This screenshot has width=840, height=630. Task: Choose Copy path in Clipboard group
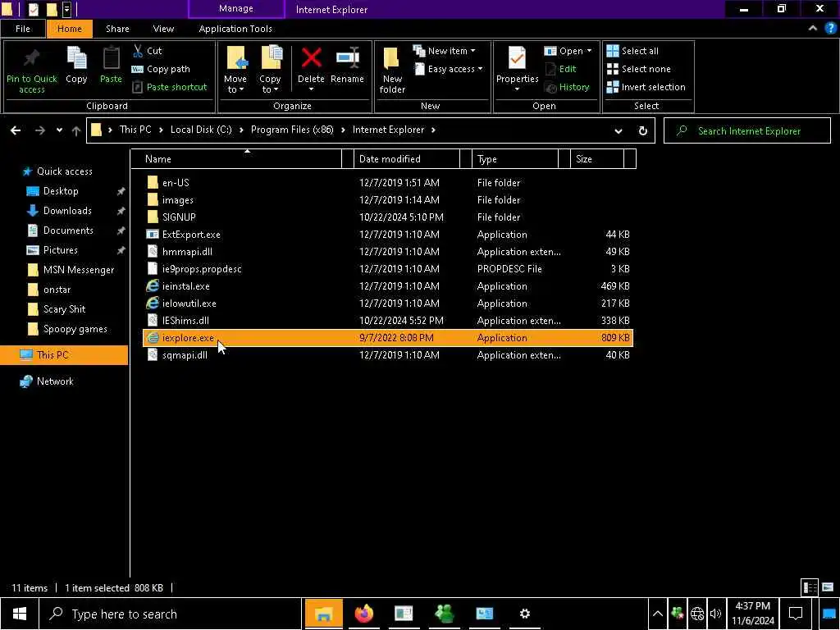click(161, 69)
